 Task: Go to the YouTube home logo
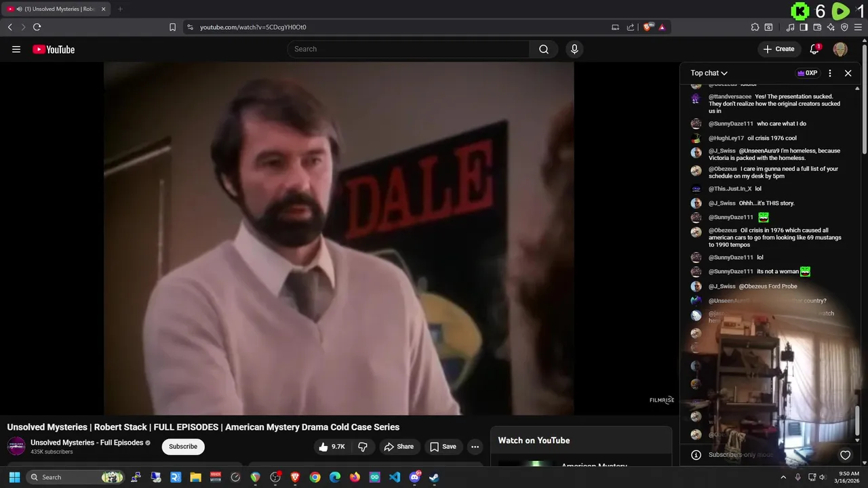pyautogui.click(x=54, y=49)
